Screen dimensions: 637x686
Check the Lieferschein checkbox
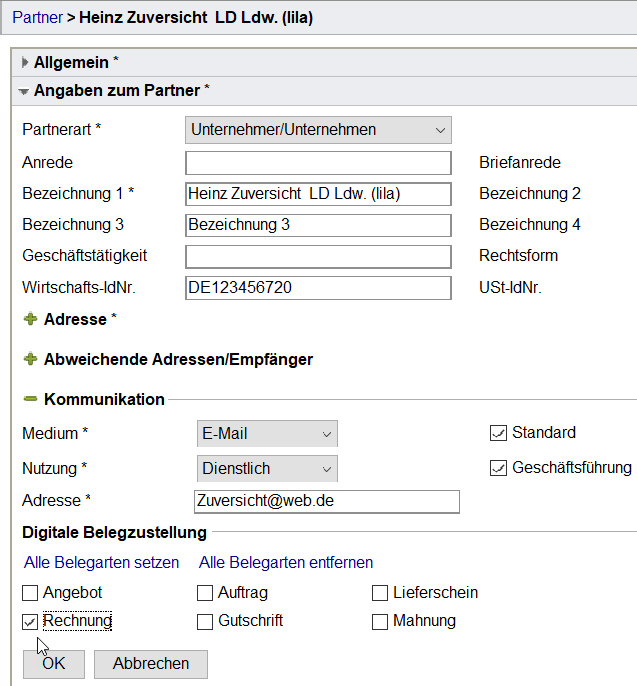tap(380, 593)
